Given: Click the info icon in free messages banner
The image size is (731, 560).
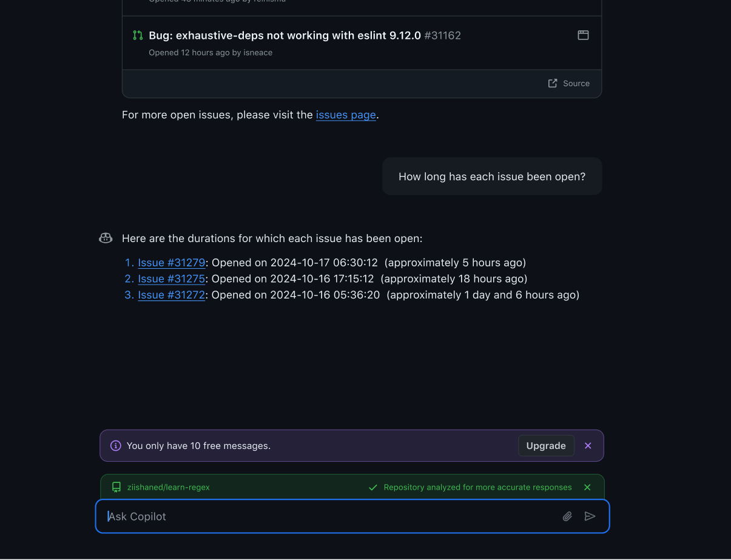Looking at the screenshot, I should click(x=116, y=446).
